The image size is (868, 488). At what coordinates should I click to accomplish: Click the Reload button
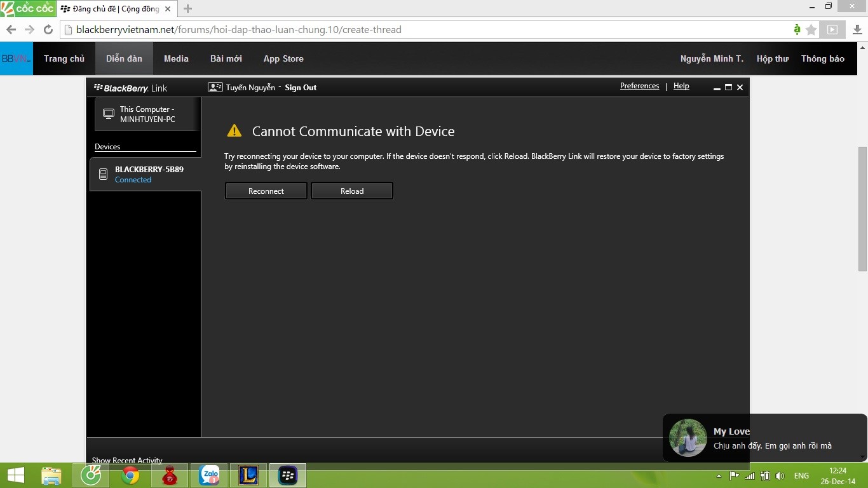pyautogui.click(x=352, y=191)
